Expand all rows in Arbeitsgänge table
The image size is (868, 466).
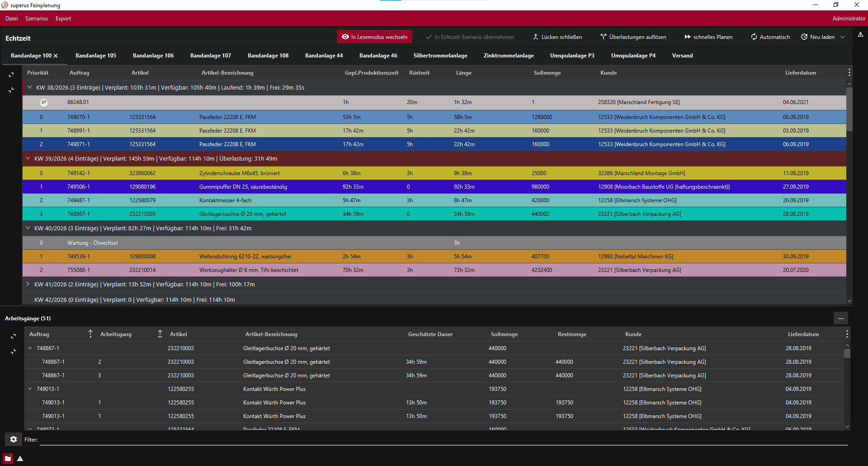13,336
